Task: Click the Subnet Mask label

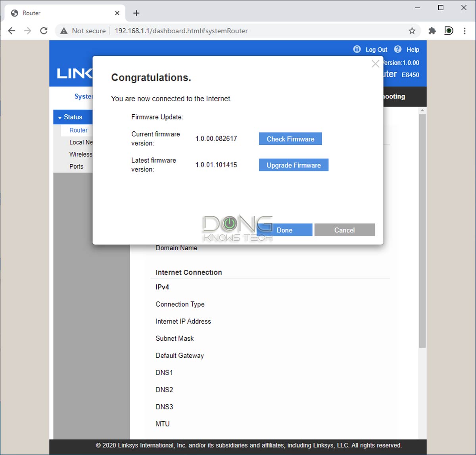Action: (x=175, y=338)
